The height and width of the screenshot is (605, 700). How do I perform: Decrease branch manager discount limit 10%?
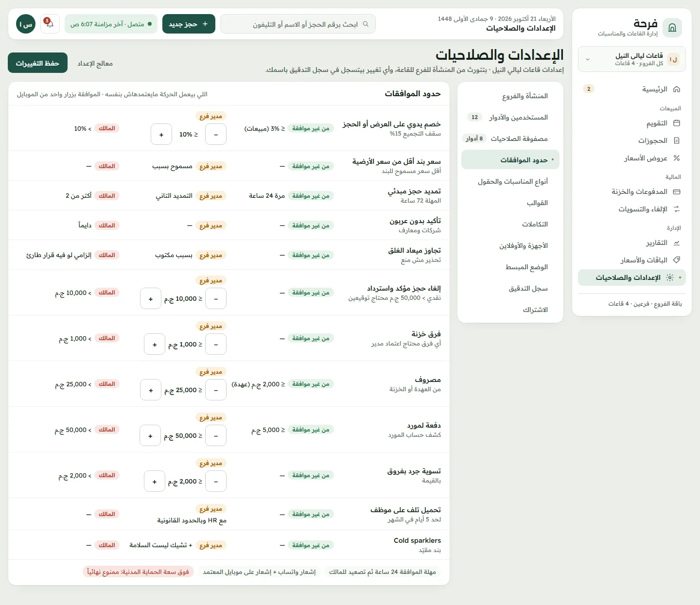pos(216,135)
